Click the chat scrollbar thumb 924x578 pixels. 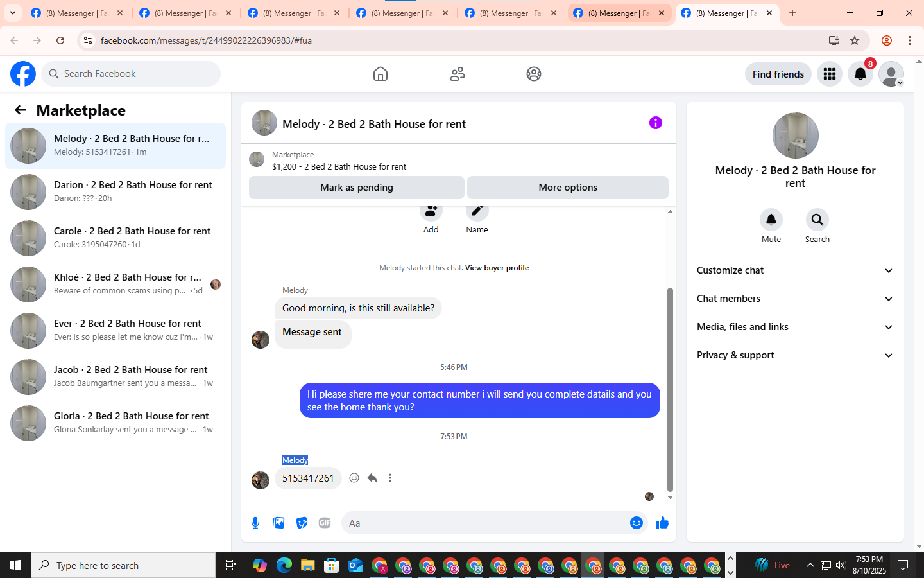tap(670, 389)
